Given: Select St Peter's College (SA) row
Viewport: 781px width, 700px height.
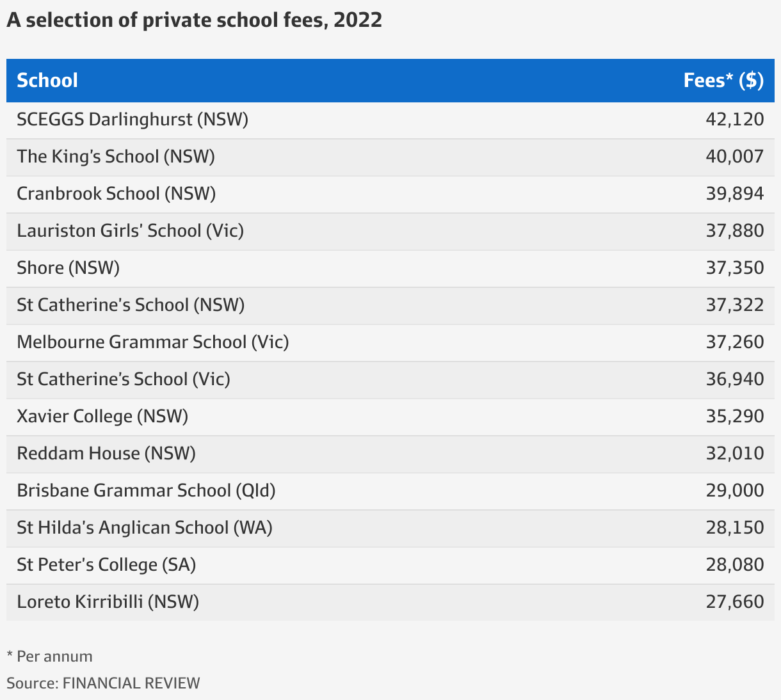Looking at the screenshot, I should 106,565.
